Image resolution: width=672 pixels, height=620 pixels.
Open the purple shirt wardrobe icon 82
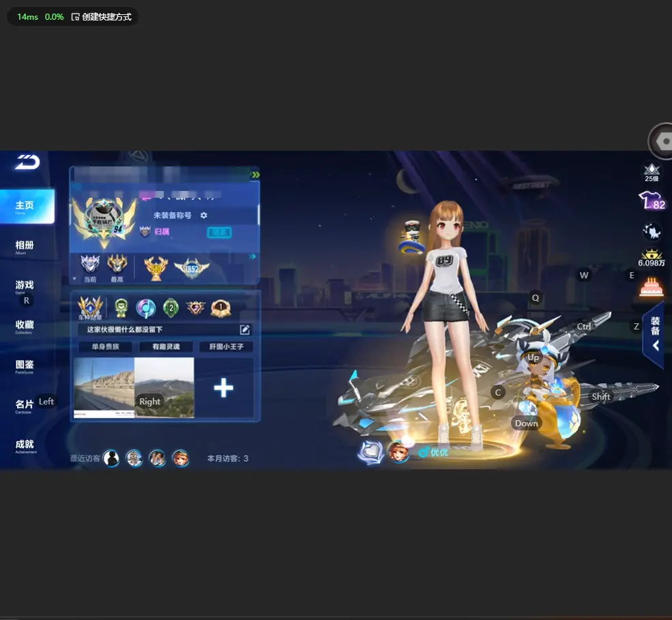(x=652, y=201)
